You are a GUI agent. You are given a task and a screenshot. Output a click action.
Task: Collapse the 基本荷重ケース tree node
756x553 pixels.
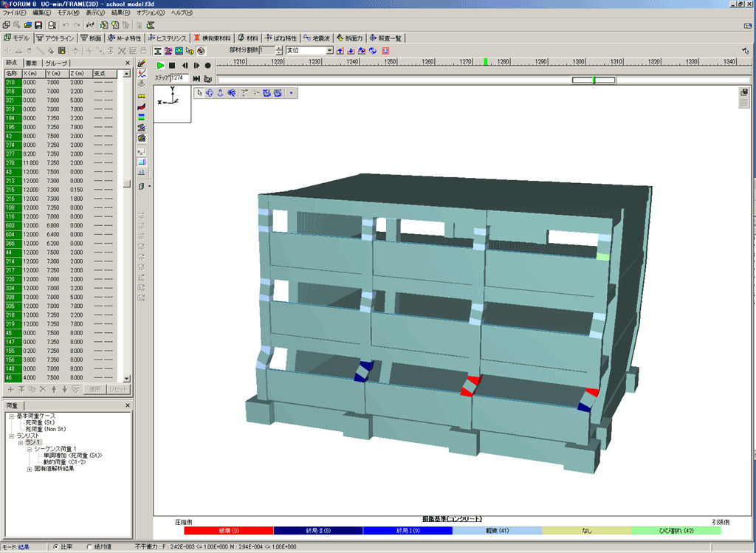pyautogui.click(x=10, y=416)
